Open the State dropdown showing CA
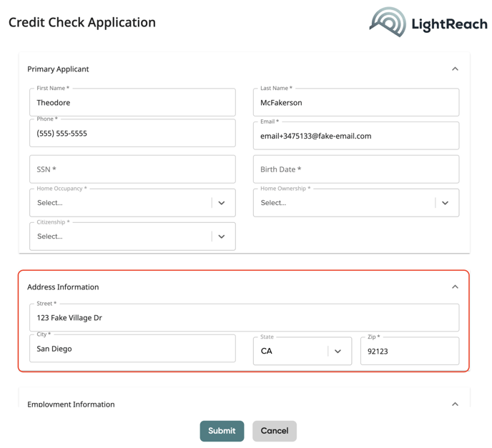492x448 pixels. point(302,351)
